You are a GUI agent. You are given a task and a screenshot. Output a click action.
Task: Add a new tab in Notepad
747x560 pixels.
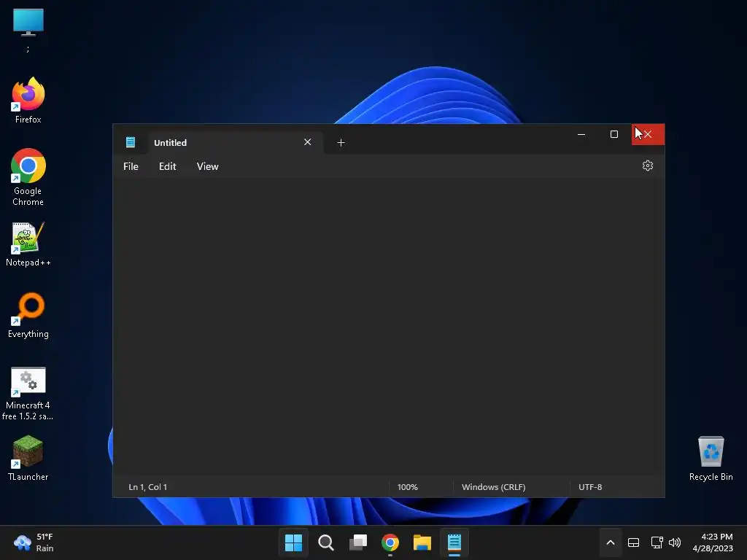pyautogui.click(x=341, y=142)
